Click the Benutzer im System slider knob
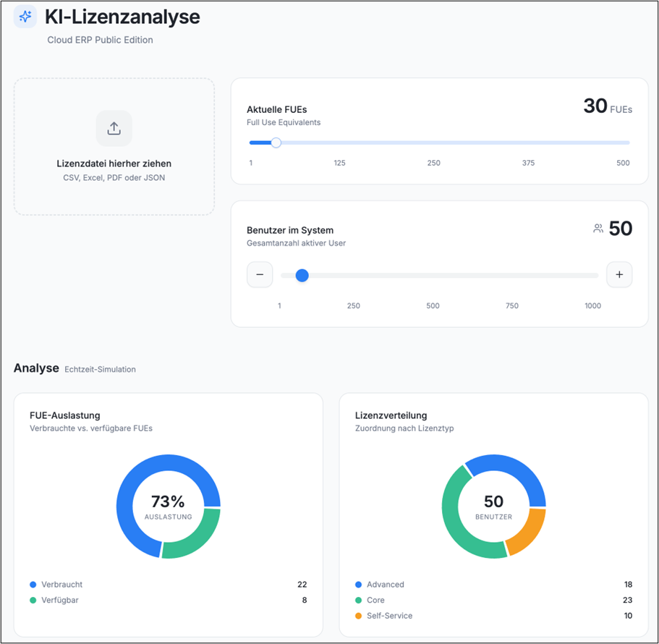The width and height of the screenshot is (659, 644). 302,275
